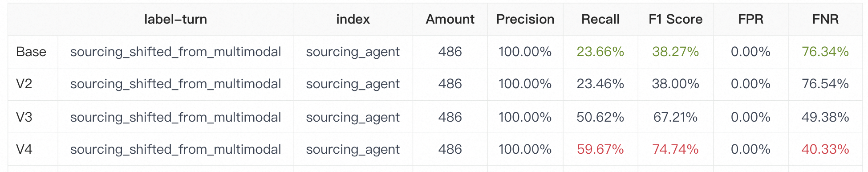Click the V4 row label

click(24, 149)
